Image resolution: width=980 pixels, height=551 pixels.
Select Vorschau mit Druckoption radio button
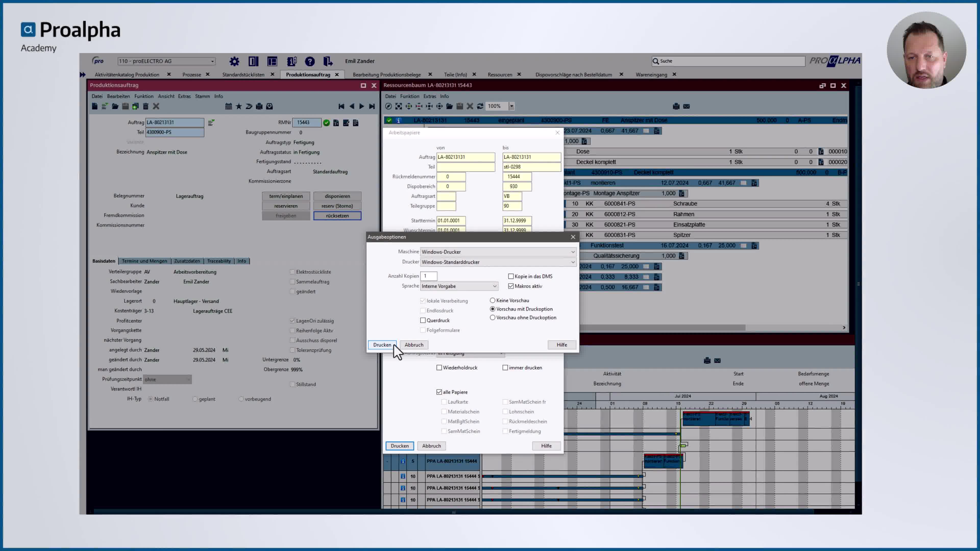tap(493, 309)
